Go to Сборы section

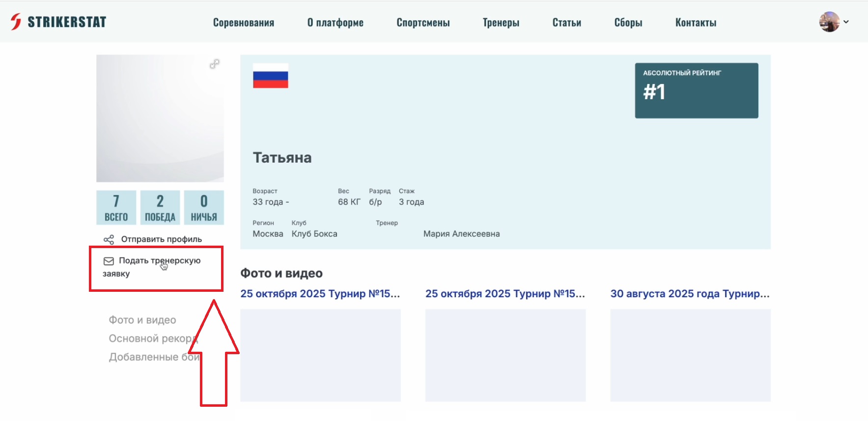(628, 23)
